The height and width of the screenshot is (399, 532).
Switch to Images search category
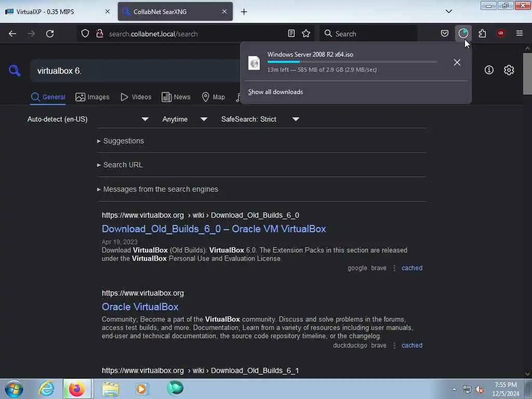point(92,97)
